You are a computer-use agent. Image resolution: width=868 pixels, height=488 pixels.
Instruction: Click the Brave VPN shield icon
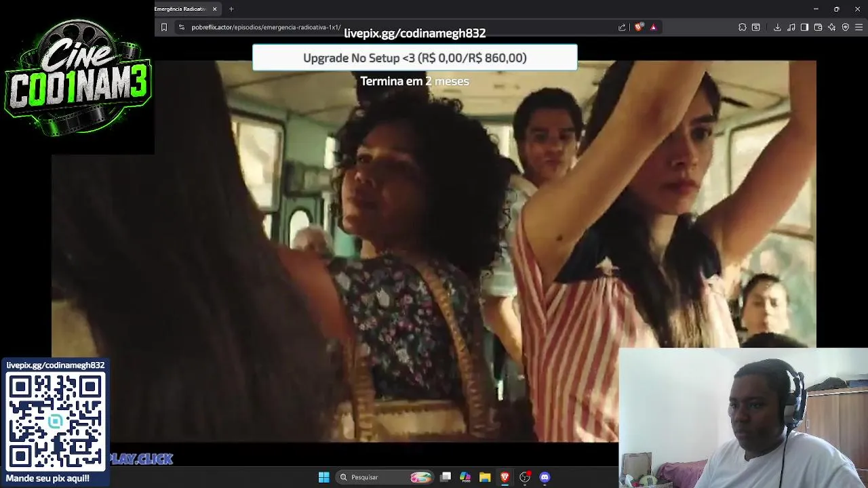(845, 27)
